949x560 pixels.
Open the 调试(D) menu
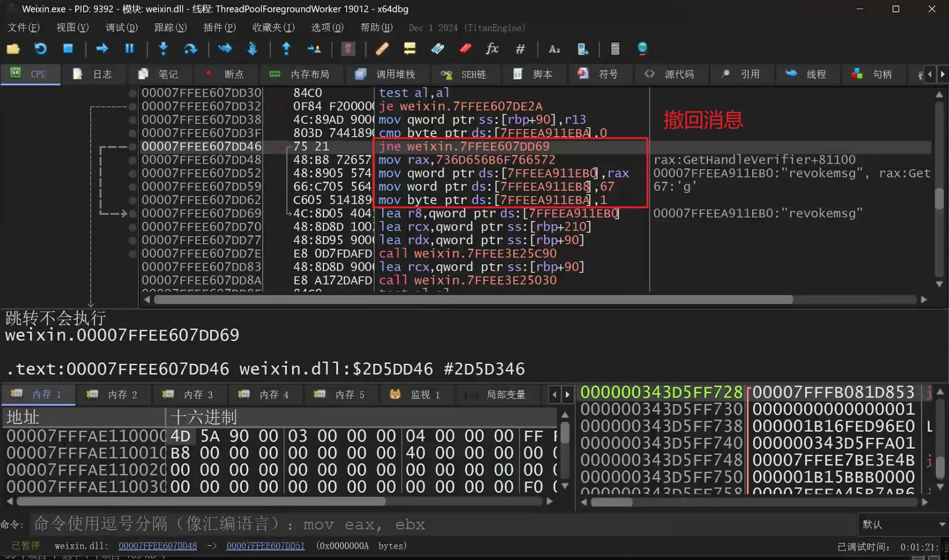[x=121, y=28]
